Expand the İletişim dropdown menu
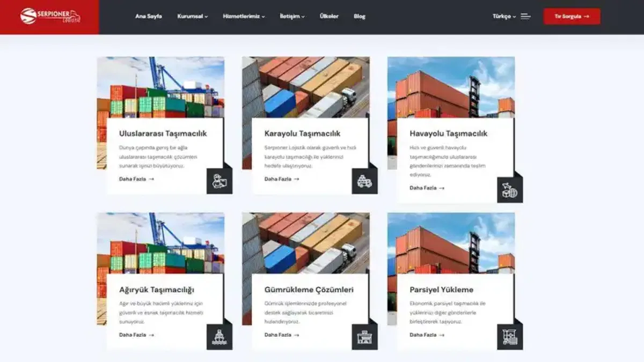This screenshot has width=644, height=362. pyautogui.click(x=292, y=17)
